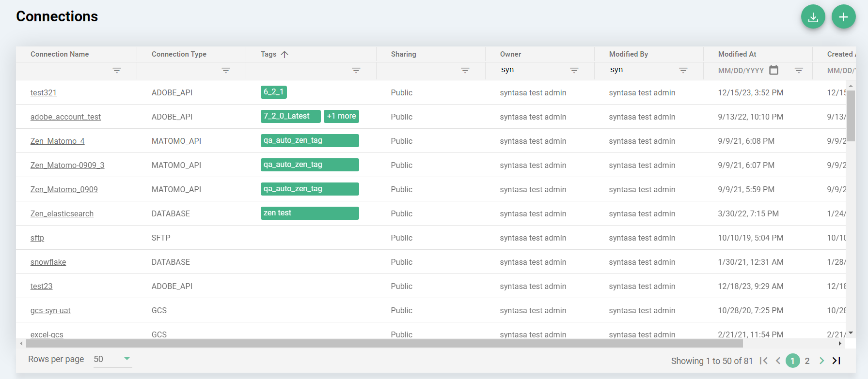Click the green download connections button
868x379 pixels.
[x=813, y=17]
